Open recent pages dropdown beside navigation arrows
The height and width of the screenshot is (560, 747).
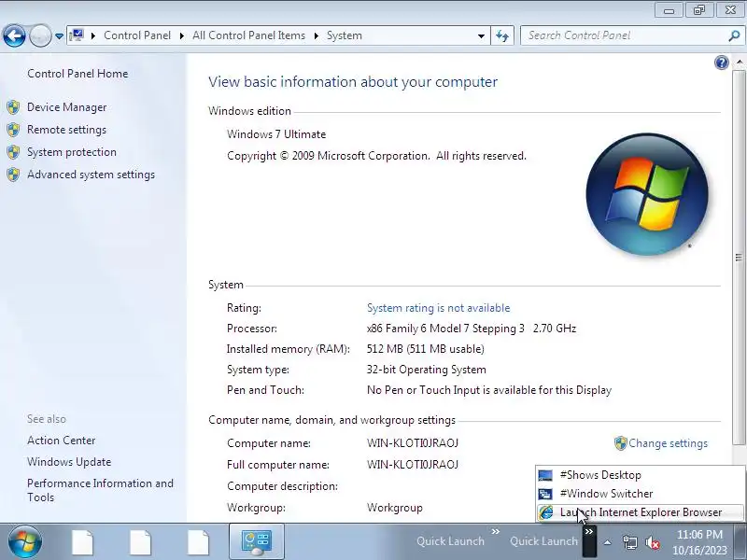[x=59, y=36]
